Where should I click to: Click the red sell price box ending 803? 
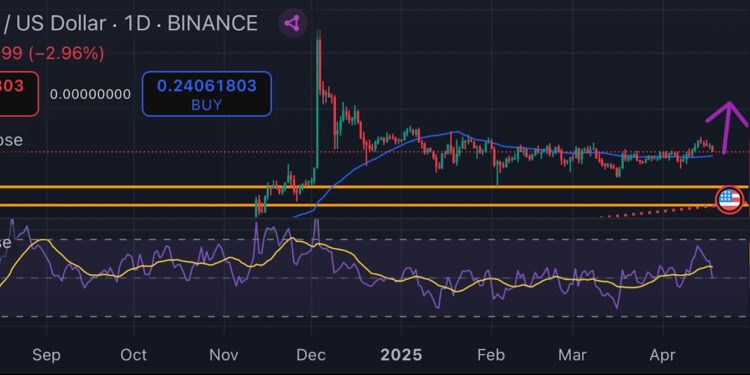[19, 94]
